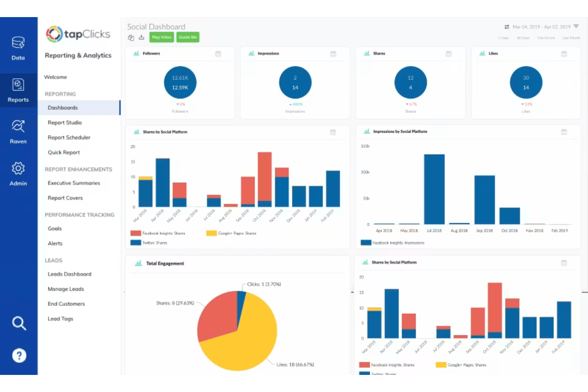Open the Welcome page

56,77
